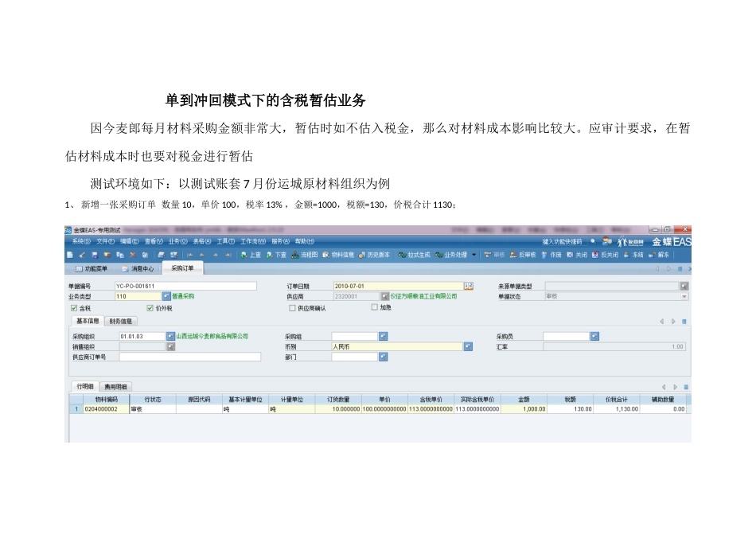Viewport: 756px width, 535px height.
Task: Open the 订单日期 date picker
Action: pos(469,285)
